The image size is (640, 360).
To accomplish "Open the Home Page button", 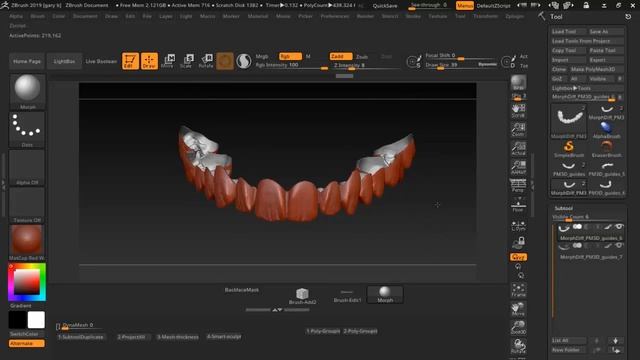I will [27, 61].
